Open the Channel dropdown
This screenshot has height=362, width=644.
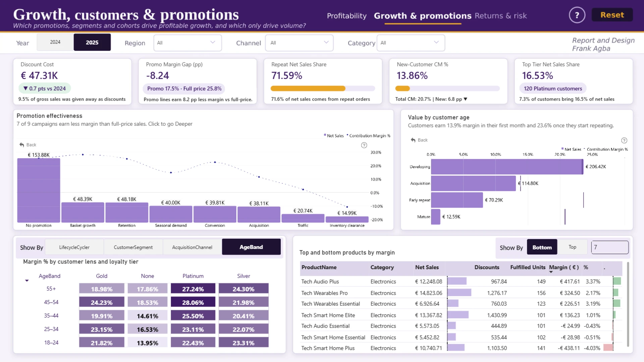click(x=299, y=43)
